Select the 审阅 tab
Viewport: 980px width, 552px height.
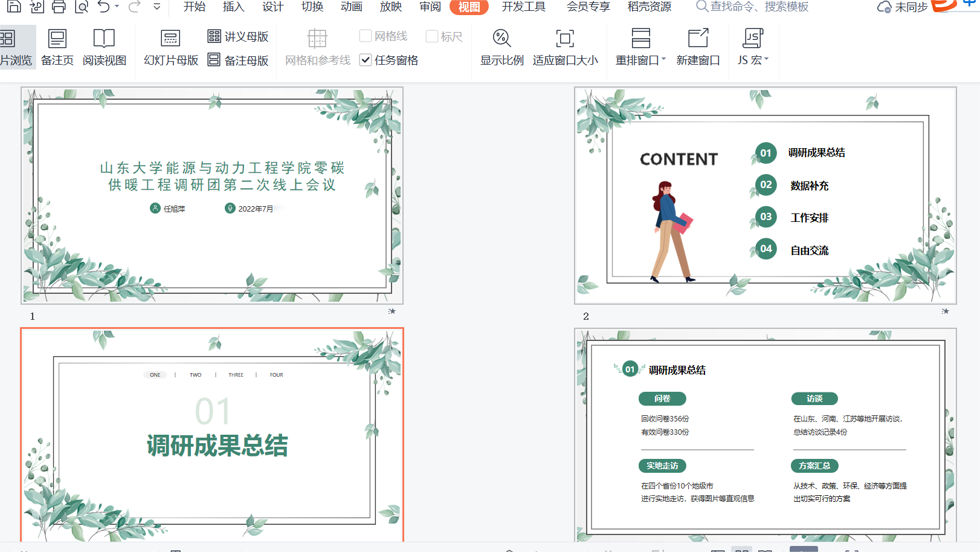(430, 7)
